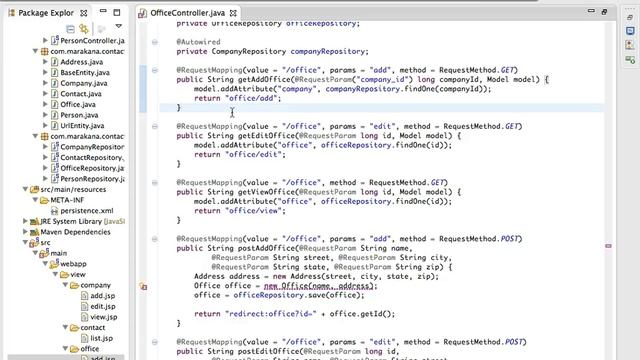Toggle fold marker beside @Autowired
The width and height of the screenshot is (640, 360).
pyautogui.click(x=155, y=42)
